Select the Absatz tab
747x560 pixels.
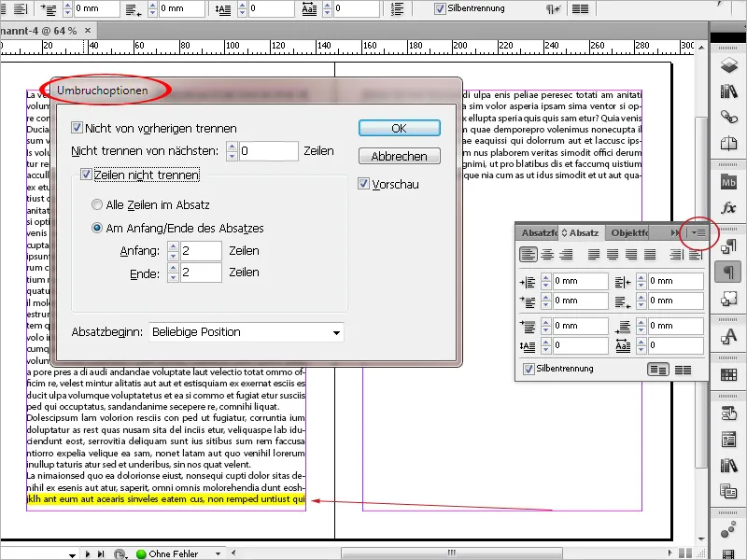[581, 232]
